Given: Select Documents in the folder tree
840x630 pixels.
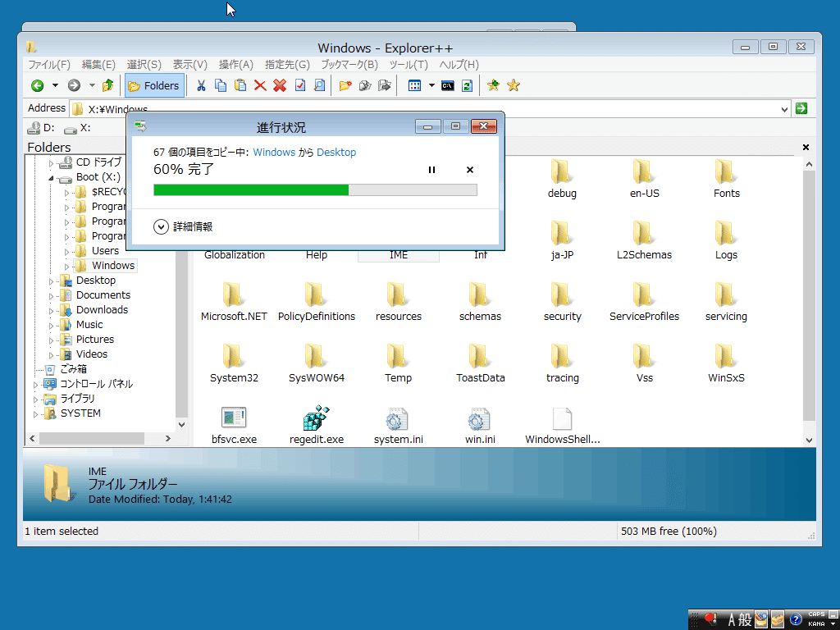Looking at the screenshot, I should [103, 295].
